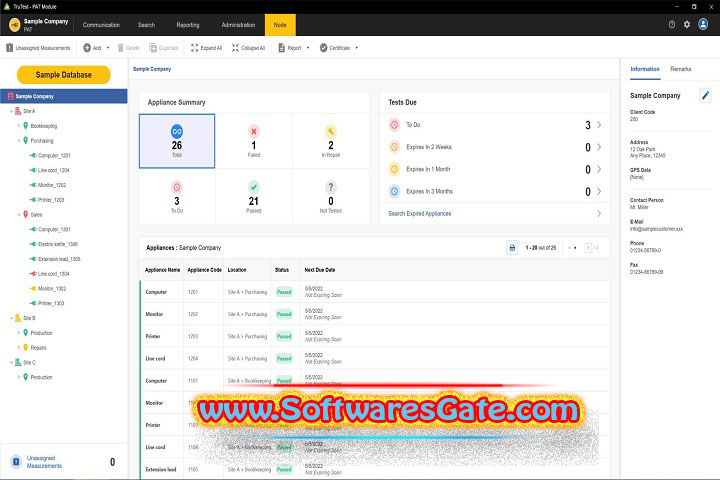Click the Not Tested appliances tile
This screenshot has width=720, height=480.
[331, 197]
